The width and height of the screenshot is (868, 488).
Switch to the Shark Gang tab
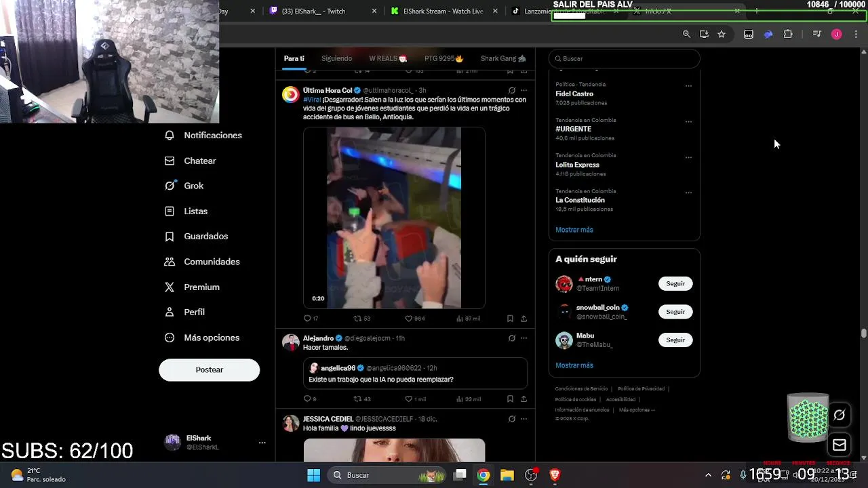[503, 58]
